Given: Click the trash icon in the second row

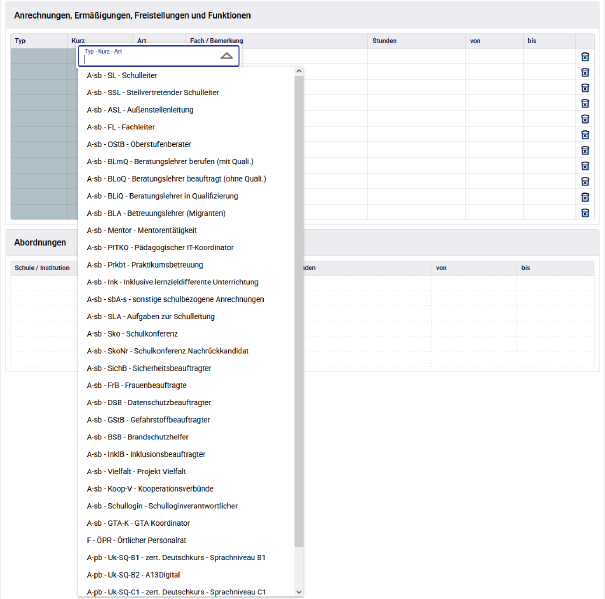Looking at the screenshot, I should click(585, 72).
